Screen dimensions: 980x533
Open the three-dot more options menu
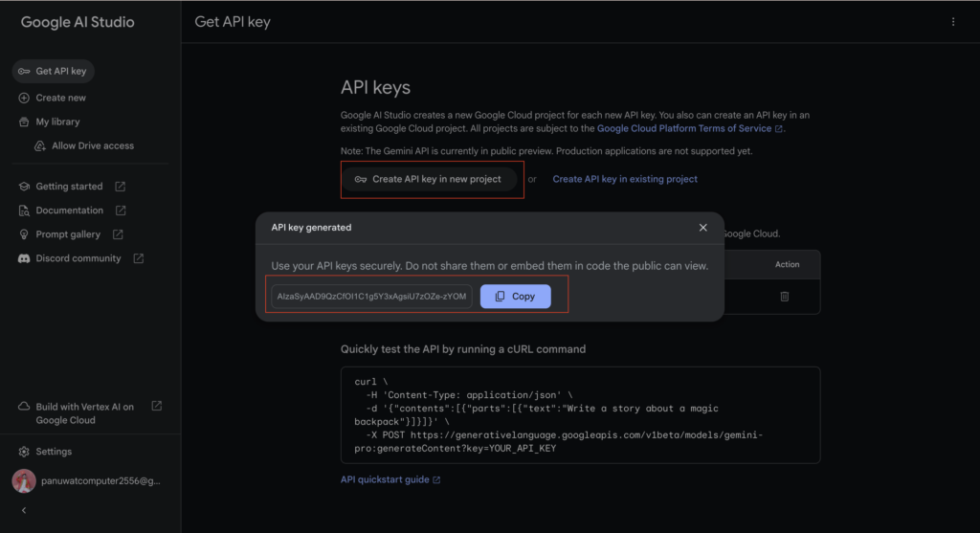click(x=953, y=22)
